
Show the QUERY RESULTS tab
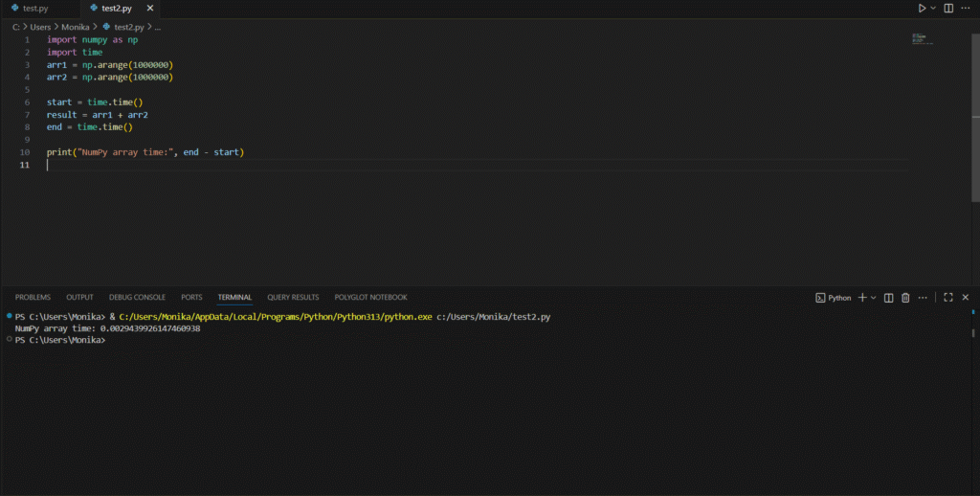293,297
